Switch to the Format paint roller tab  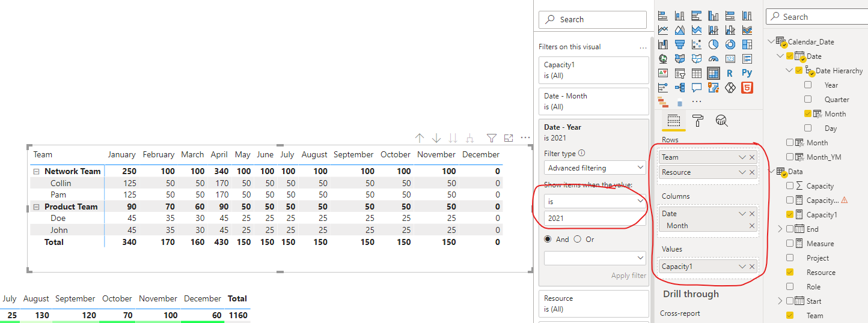[x=698, y=120]
